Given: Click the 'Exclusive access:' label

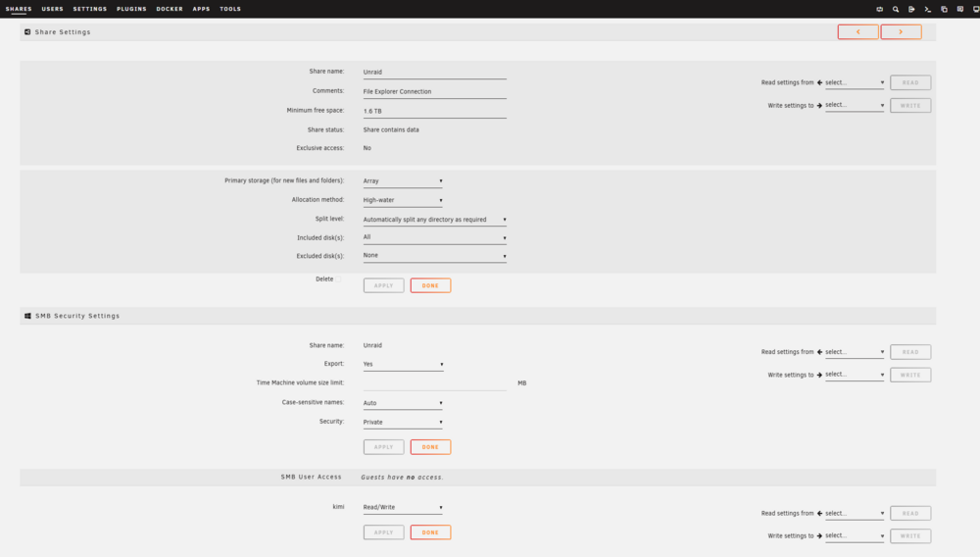Looking at the screenshot, I should tap(320, 148).
